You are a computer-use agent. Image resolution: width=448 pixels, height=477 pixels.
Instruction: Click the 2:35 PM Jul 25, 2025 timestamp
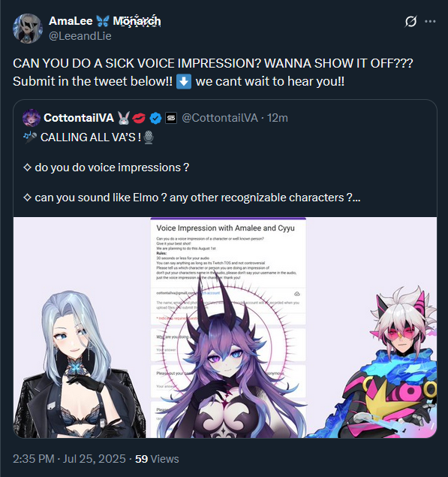pyautogui.click(x=69, y=459)
